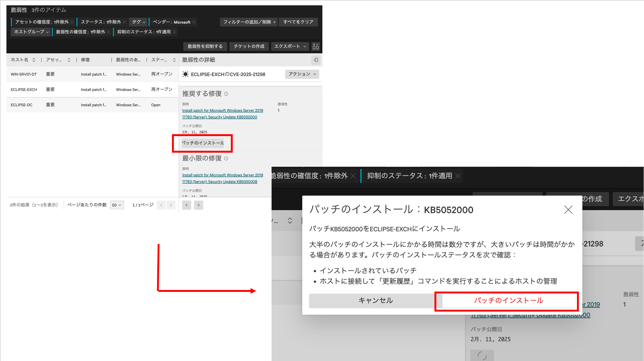Go to previous results page (disabled arrow)
This screenshot has width=644, height=361.
coord(161,205)
